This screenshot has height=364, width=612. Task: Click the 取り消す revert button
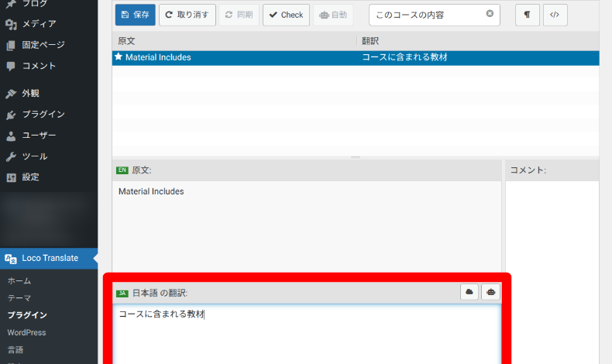click(187, 15)
